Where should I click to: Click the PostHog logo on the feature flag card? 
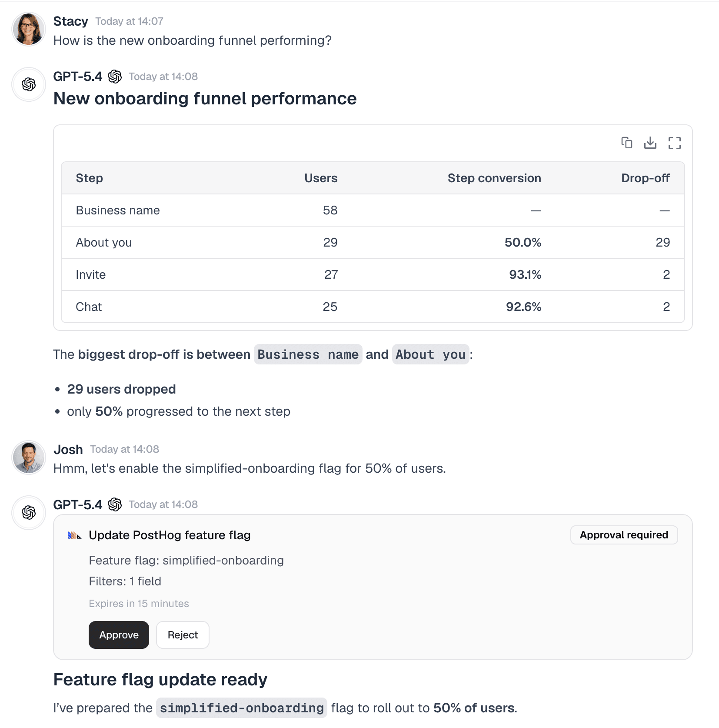[74, 535]
